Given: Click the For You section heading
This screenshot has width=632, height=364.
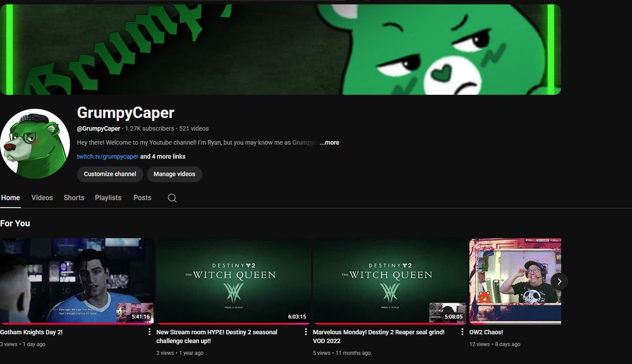Looking at the screenshot, I should (x=15, y=223).
